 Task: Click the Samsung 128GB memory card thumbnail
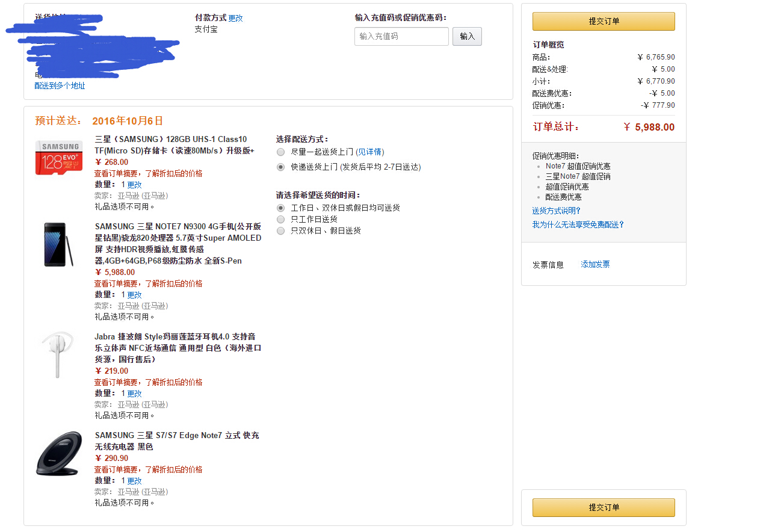59,158
